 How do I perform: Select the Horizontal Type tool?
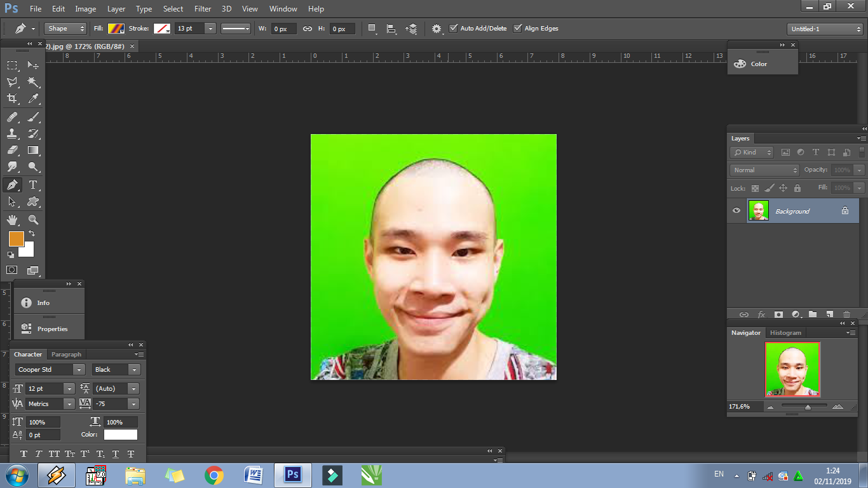click(x=33, y=185)
